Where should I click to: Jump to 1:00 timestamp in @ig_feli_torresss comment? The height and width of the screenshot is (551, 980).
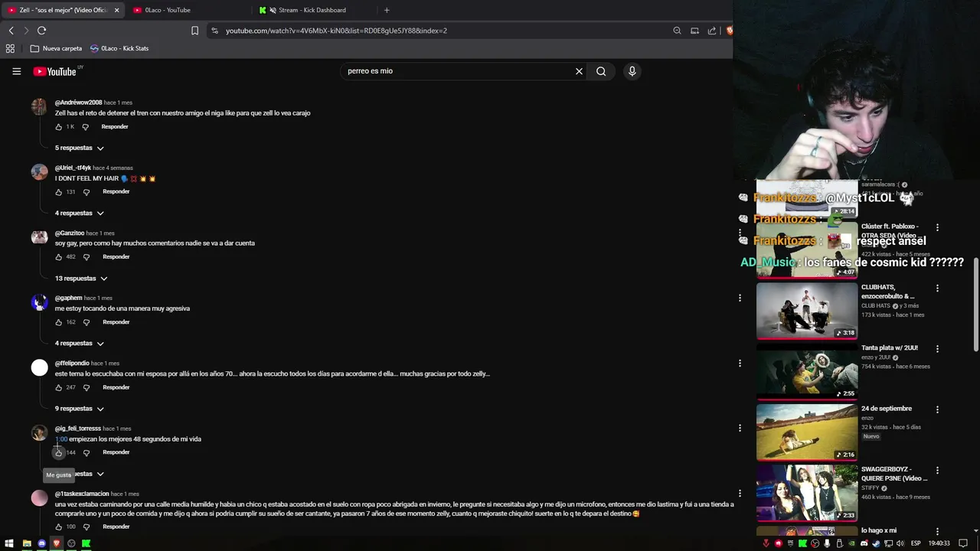tap(61, 439)
